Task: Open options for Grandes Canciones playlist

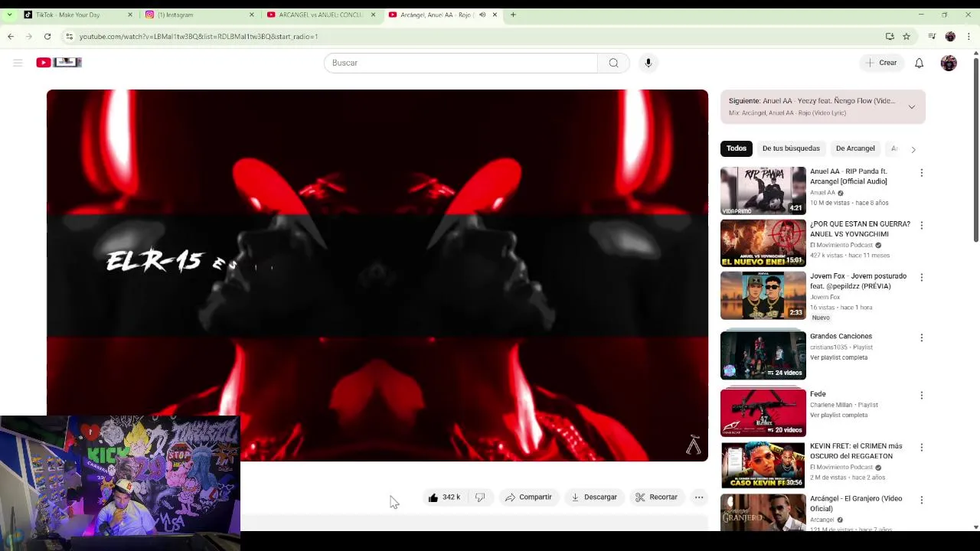Action: point(922,337)
